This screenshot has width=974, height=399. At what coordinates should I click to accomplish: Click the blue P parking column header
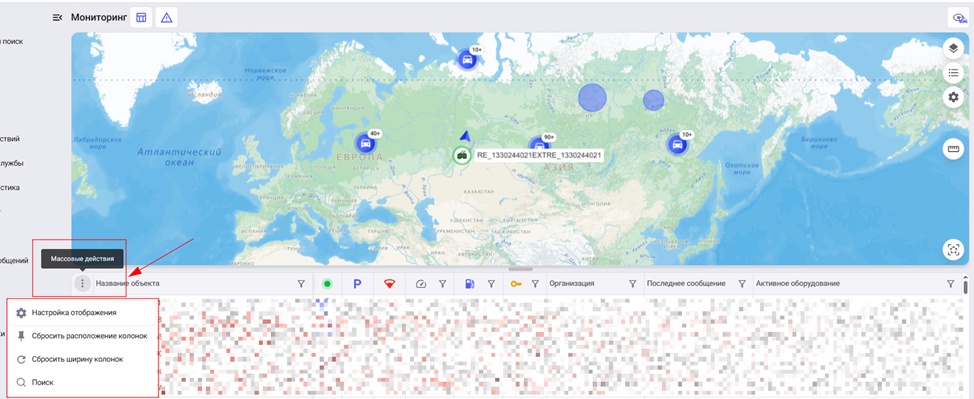(357, 284)
